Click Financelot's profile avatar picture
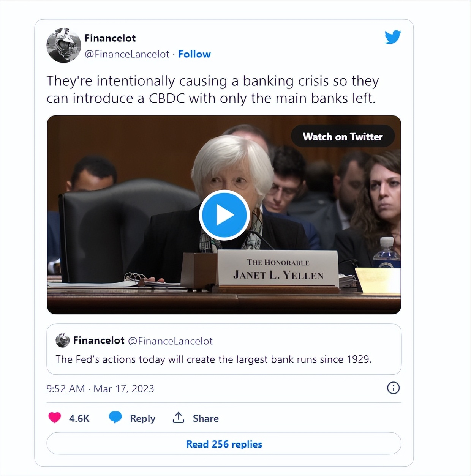471x476 pixels. 63,46
